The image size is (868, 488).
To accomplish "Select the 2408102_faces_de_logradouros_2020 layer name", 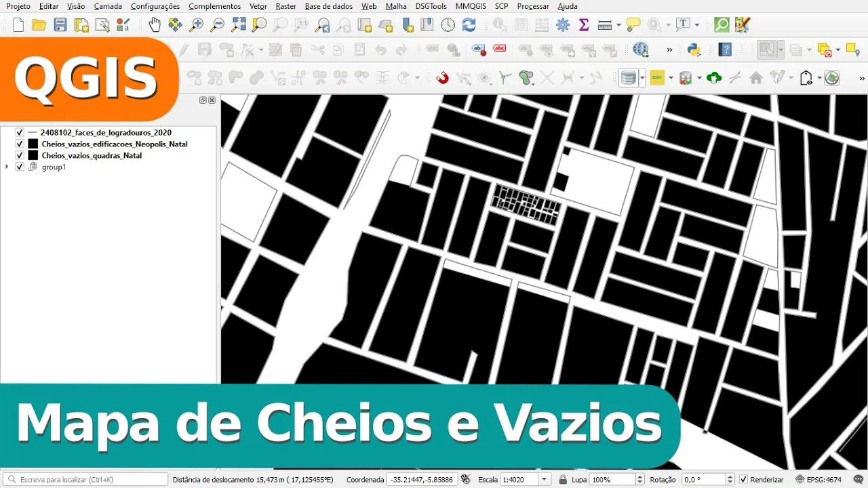I will pos(106,133).
